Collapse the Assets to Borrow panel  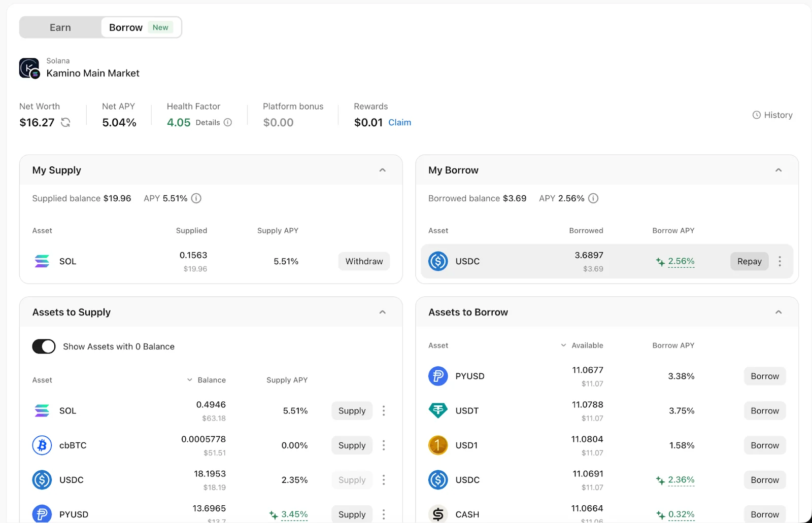coord(779,312)
